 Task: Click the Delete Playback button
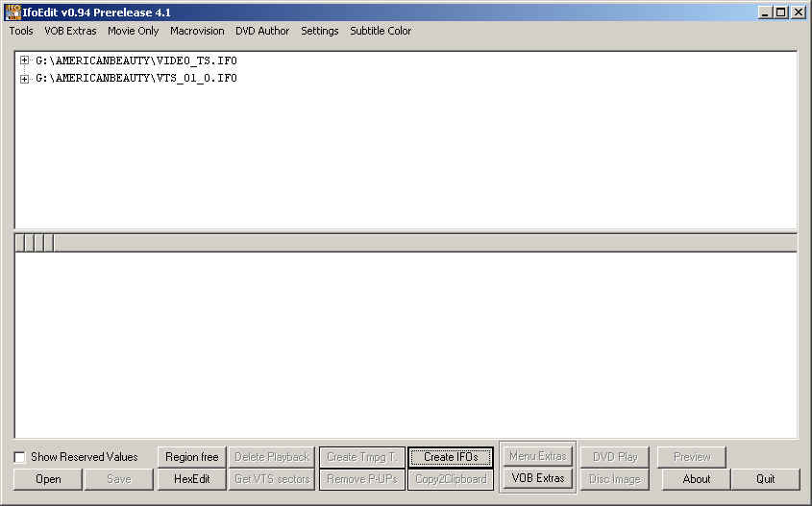[271, 457]
